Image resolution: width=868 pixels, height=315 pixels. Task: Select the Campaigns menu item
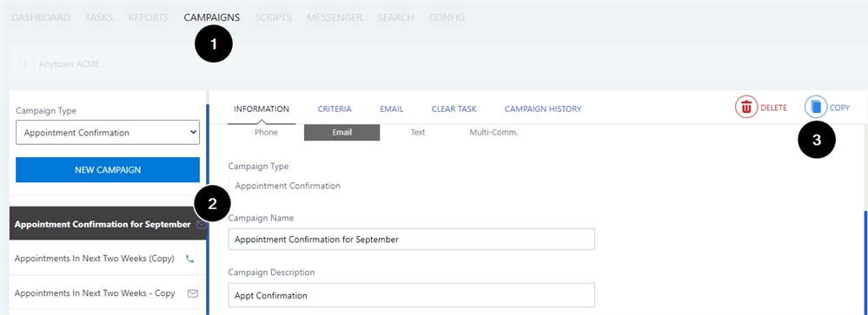212,17
